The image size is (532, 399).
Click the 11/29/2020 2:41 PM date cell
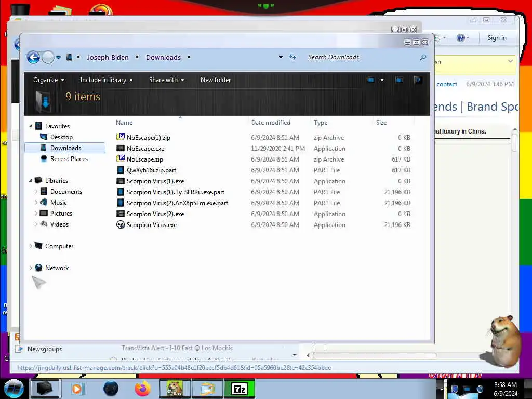[x=278, y=149]
